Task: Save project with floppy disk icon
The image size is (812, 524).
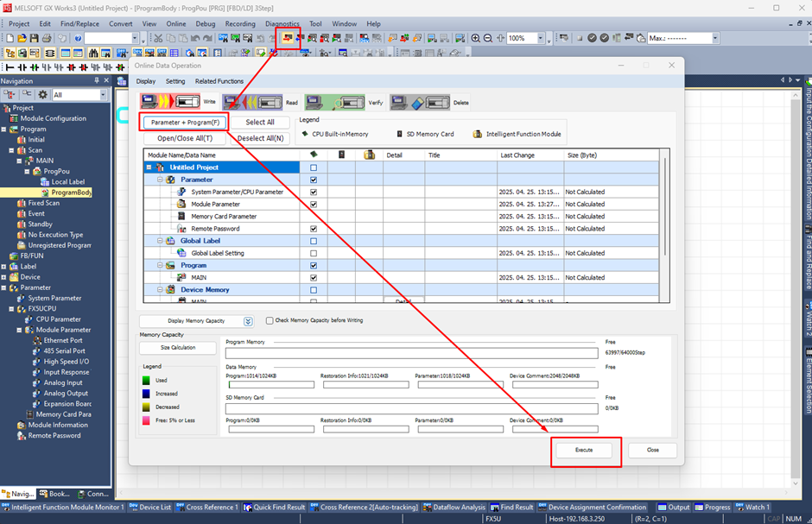Action: click(35, 38)
